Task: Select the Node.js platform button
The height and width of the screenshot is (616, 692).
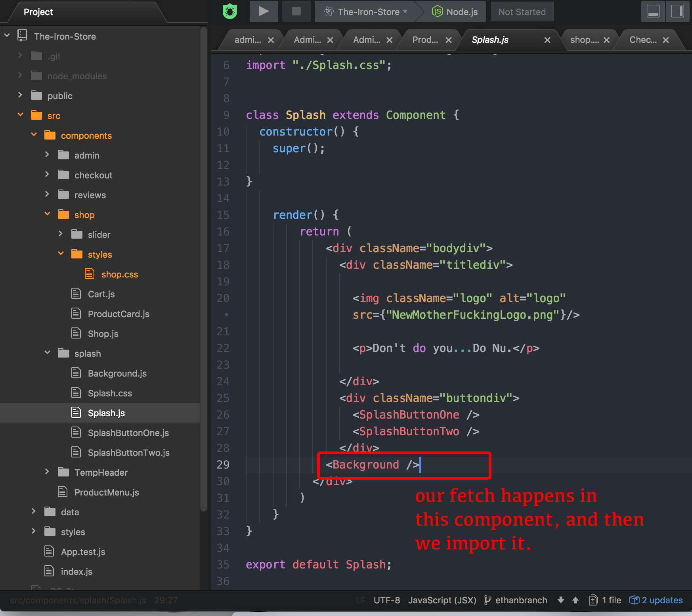Action: [455, 12]
